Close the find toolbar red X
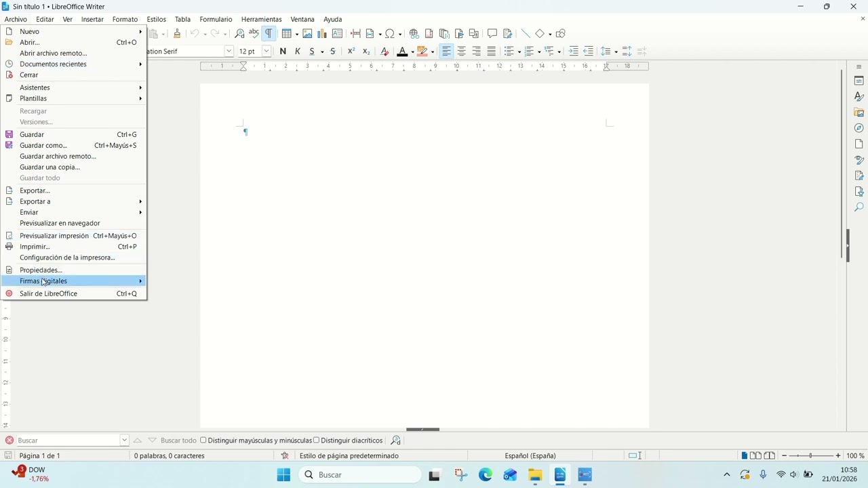This screenshot has width=868, height=488. (x=9, y=441)
